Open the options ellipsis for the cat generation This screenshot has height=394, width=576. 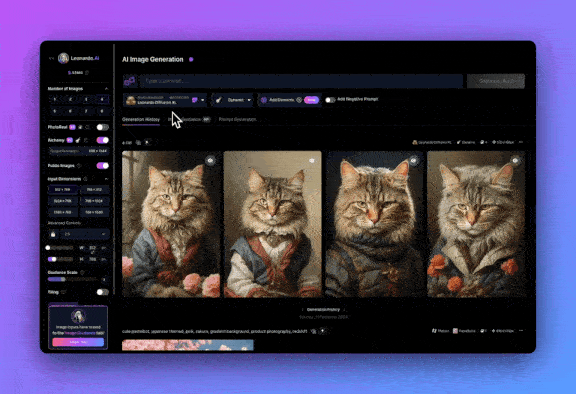tap(521, 142)
